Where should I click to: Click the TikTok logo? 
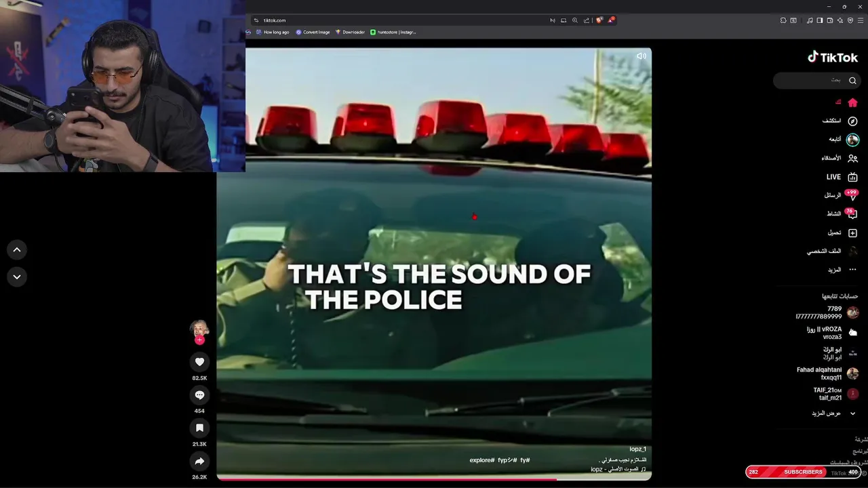point(833,57)
